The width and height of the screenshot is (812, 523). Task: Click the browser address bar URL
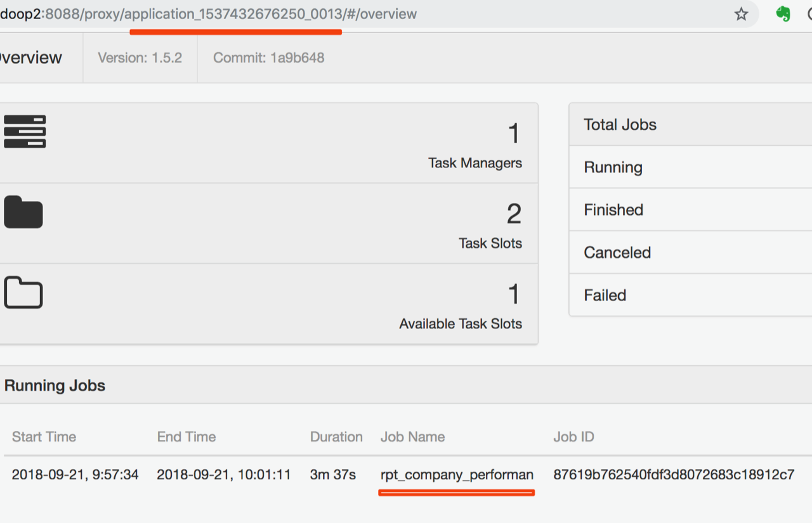click(209, 14)
